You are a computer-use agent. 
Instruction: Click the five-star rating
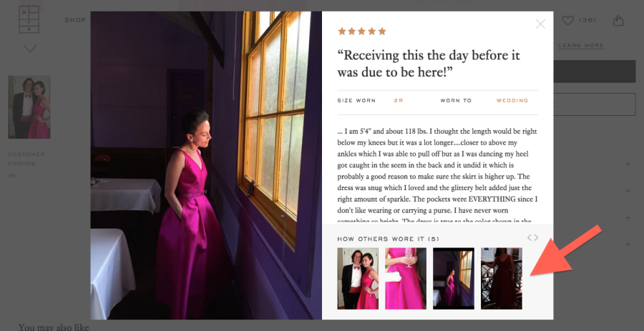click(362, 31)
